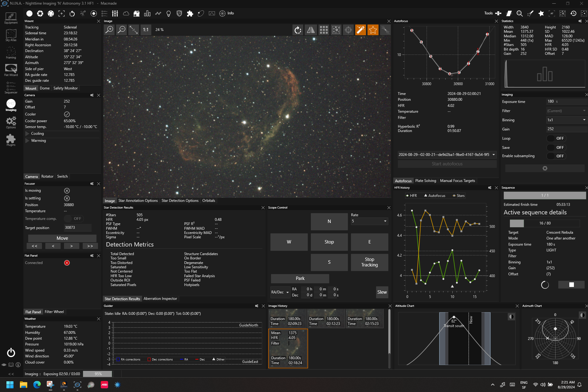Switch to the Plate Solving tab

(x=425, y=181)
